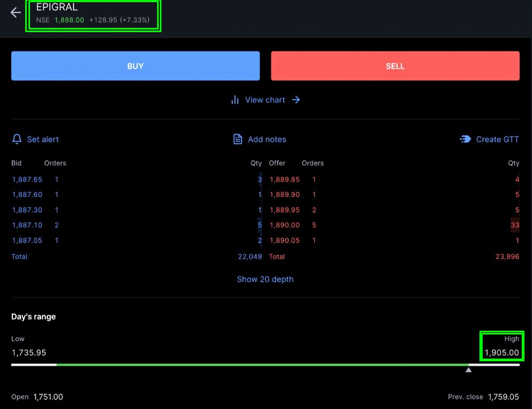Click the BUY button
This screenshot has height=409, width=532.
click(x=135, y=66)
